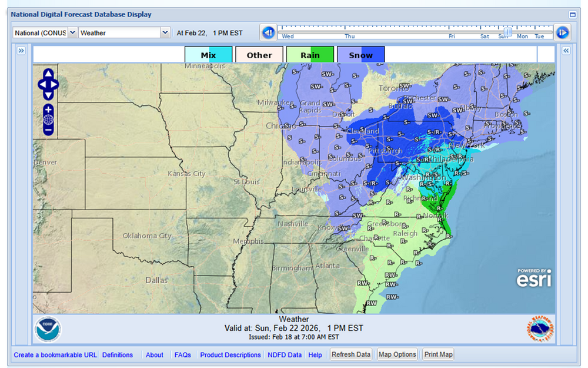Pan the map east with right arrow

pyautogui.click(x=56, y=84)
